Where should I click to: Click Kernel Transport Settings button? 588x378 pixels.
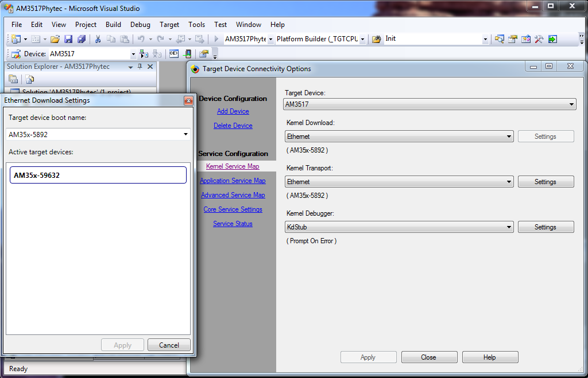point(546,182)
